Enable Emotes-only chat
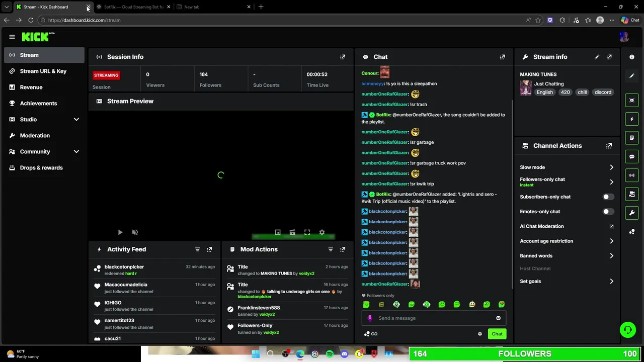Viewport: 644px width, 362px height. pyautogui.click(x=608, y=212)
